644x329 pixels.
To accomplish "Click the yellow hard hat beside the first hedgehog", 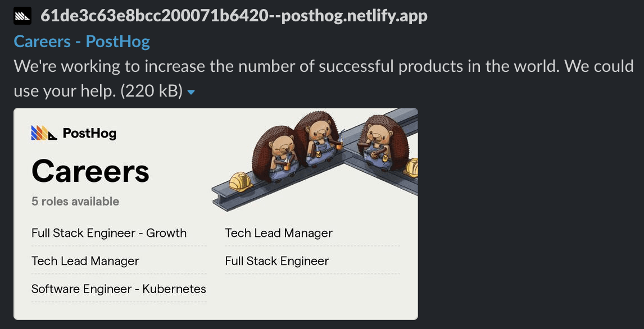I will click(240, 181).
